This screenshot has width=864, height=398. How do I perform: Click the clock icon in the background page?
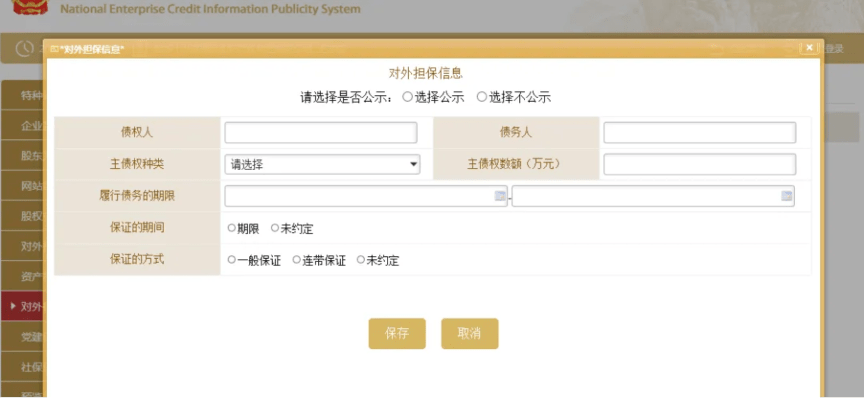pyautogui.click(x=24, y=49)
